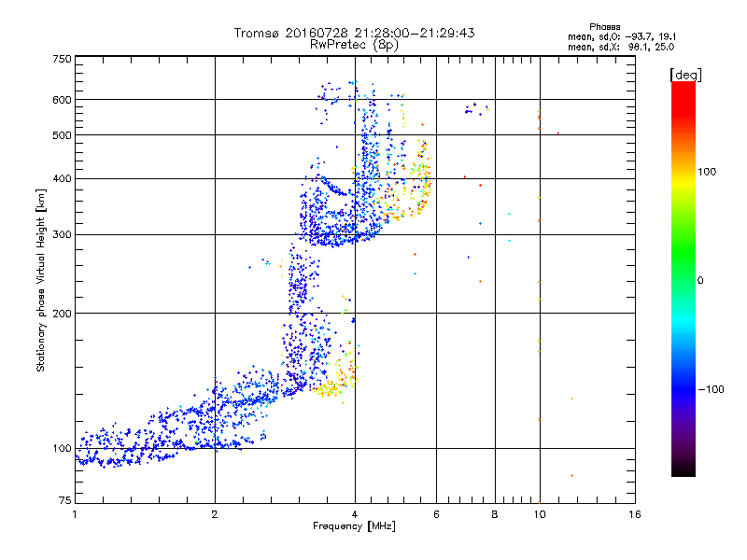Click the colorbar tick label '-100'
Image resolution: width=747 pixels, height=560 pixels.
(712, 389)
